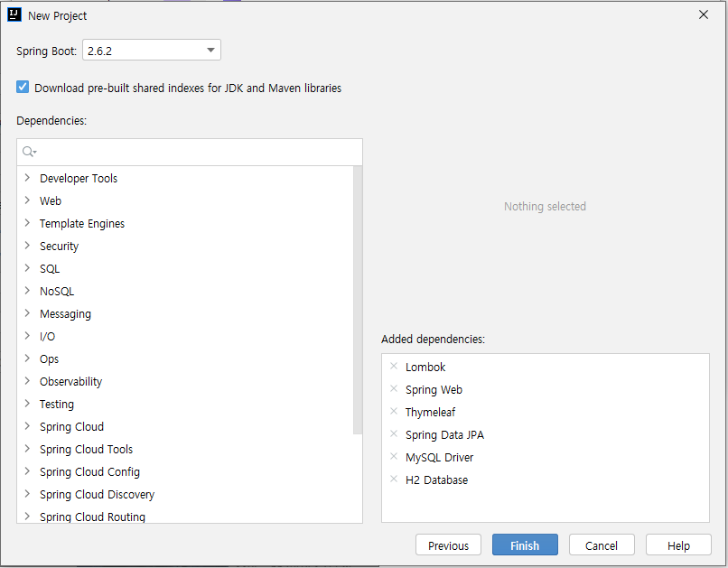Viewport: 728px width, 568px height.
Task: Remove Lombok from added dependencies
Action: pyautogui.click(x=394, y=366)
